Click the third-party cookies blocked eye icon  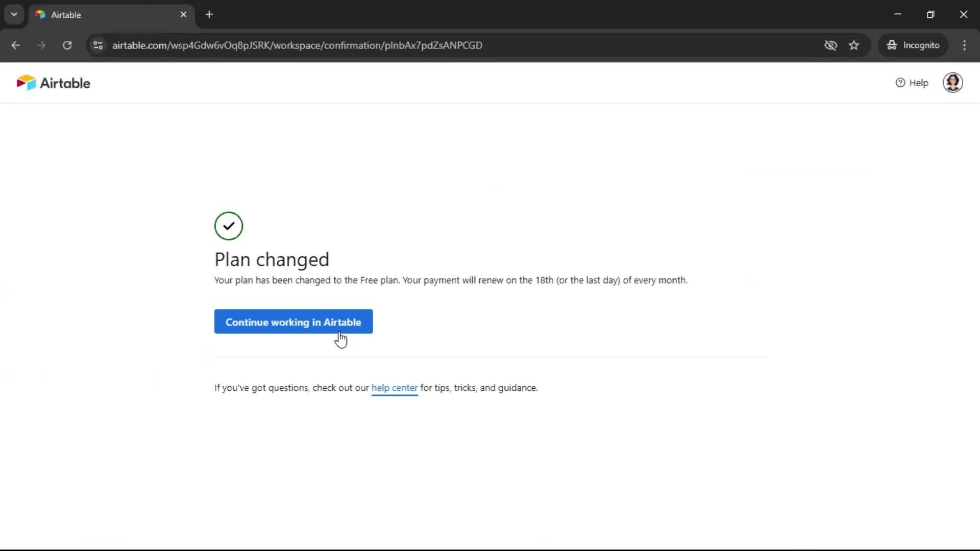click(x=830, y=45)
